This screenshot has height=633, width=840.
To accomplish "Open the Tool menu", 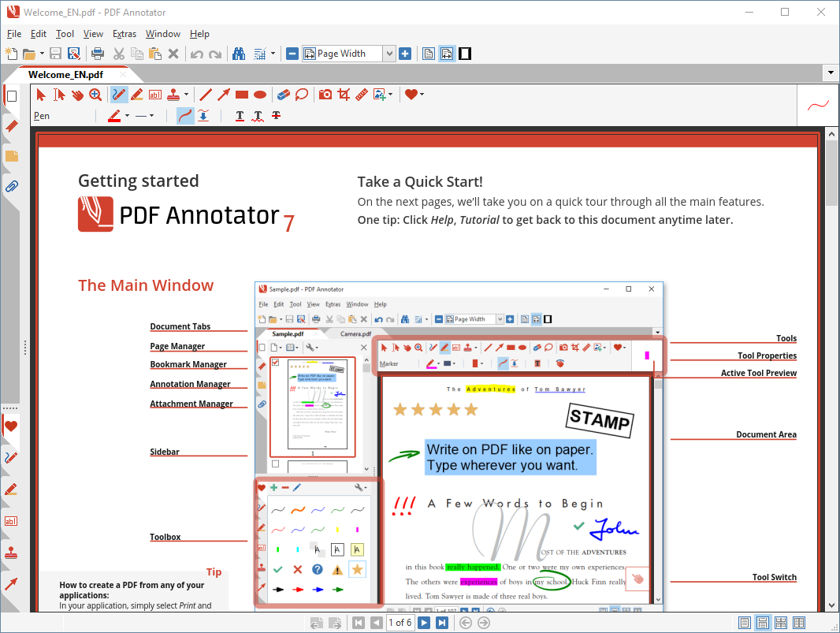I will pyautogui.click(x=65, y=34).
